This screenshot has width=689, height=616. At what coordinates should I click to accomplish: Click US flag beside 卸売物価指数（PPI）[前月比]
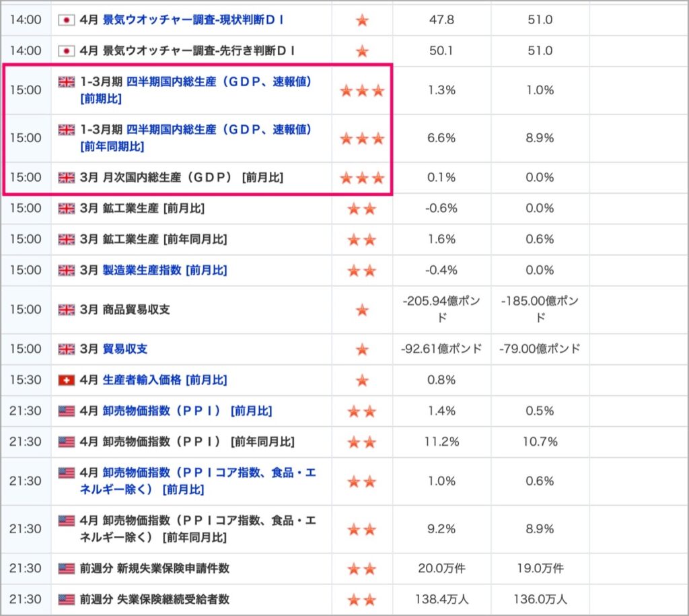67,411
